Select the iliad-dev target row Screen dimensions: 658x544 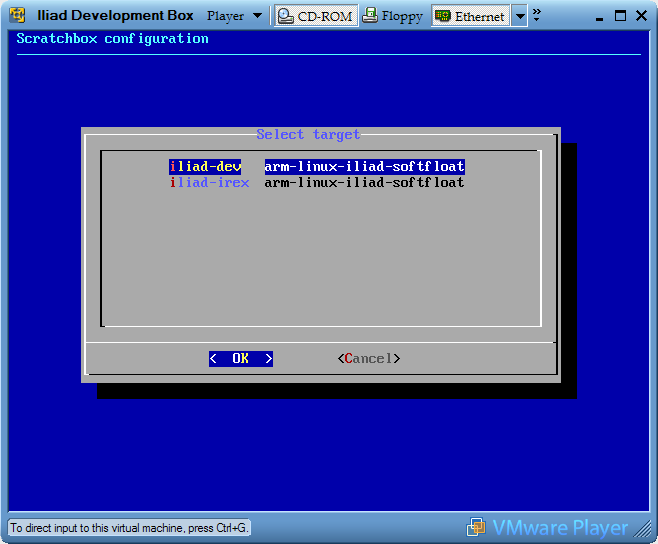point(317,167)
